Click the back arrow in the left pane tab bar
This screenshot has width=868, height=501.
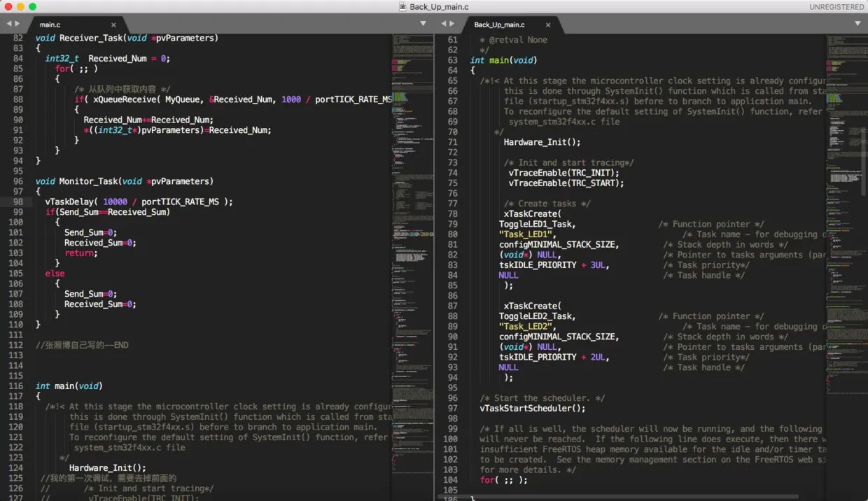8,24
